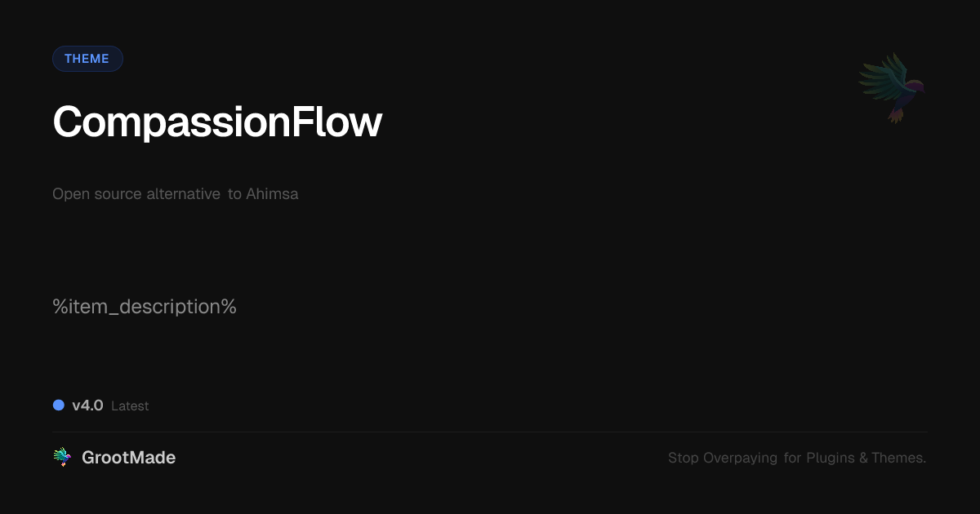
Task: Click "Stop Overpaying" in footer tagline
Action: (x=723, y=459)
